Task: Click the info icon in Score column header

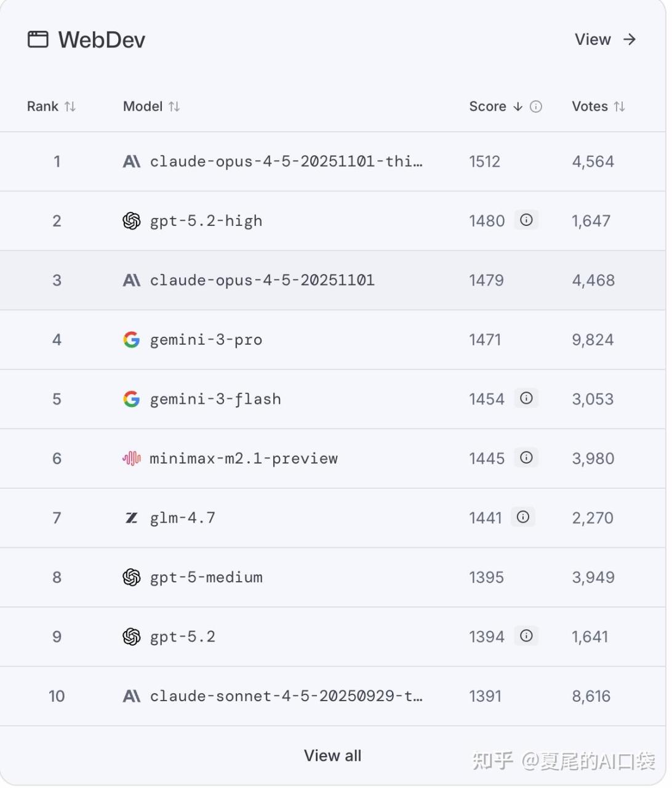Action: click(536, 107)
